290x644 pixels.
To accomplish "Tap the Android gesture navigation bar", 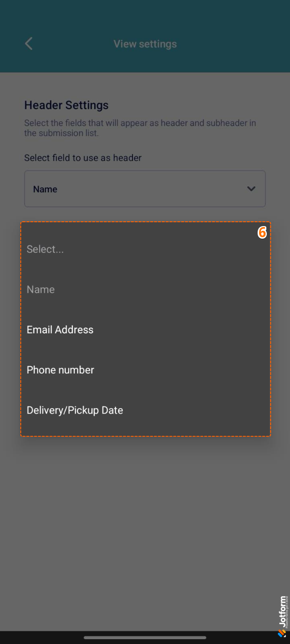I will (x=145, y=637).
